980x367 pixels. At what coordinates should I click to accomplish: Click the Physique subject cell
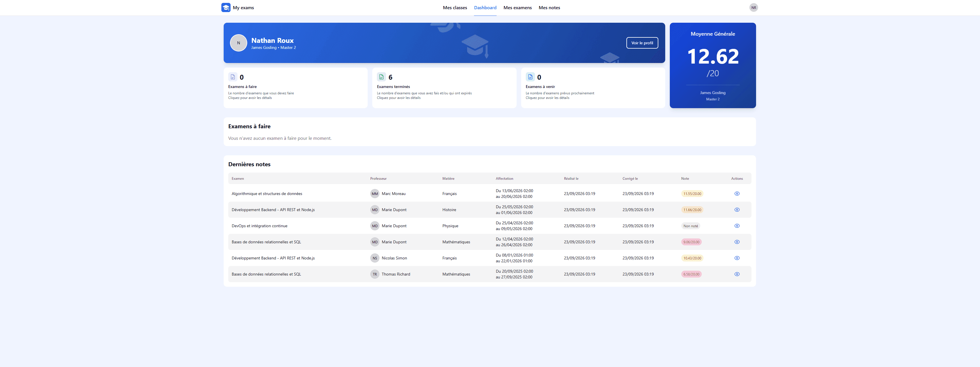[450, 226]
